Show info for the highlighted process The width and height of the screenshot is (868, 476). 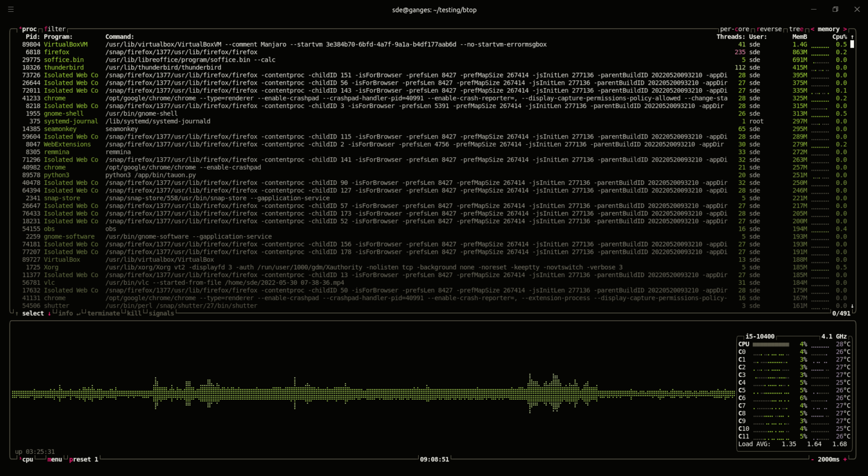click(x=64, y=313)
